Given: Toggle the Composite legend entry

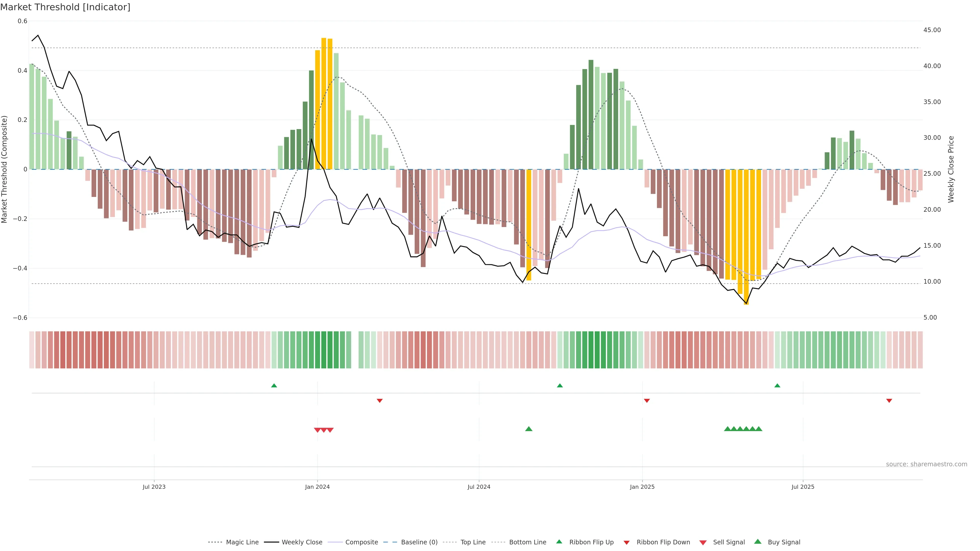Looking at the screenshot, I should 361,542.
